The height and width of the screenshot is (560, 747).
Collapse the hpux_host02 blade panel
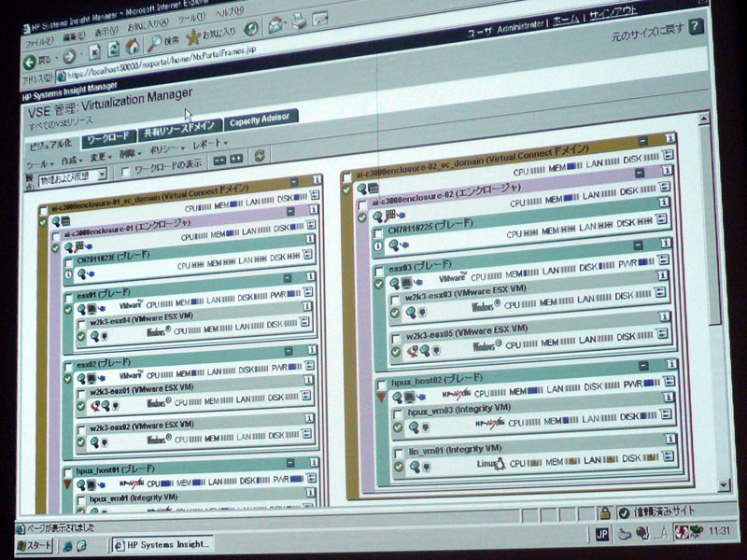pyautogui.click(x=643, y=365)
